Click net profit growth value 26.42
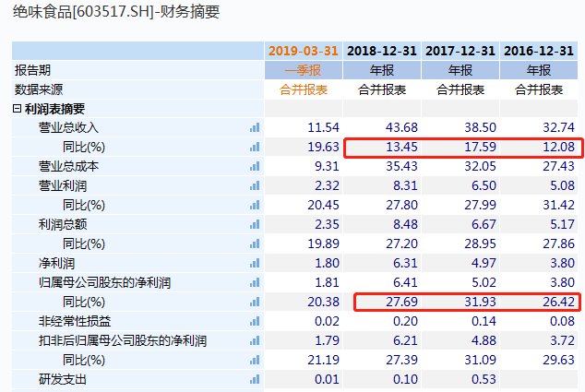Viewport: 585px width, 392px height. click(558, 303)
